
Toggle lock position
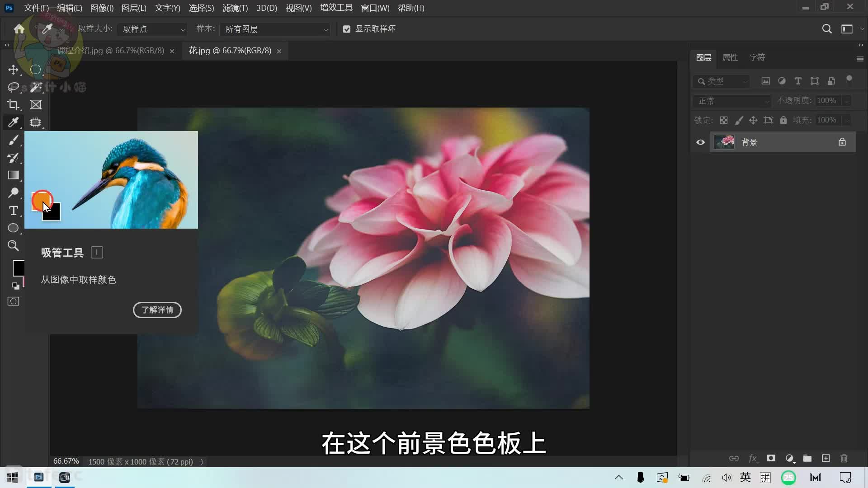point(753,120)
